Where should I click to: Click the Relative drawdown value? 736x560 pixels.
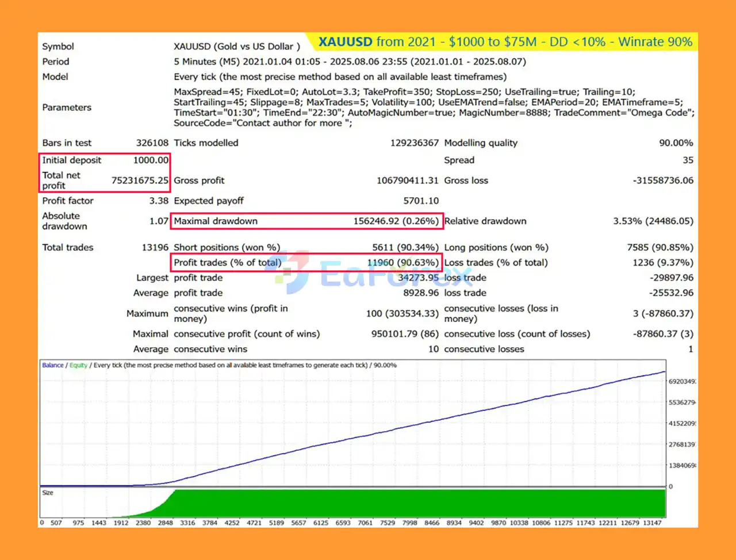[653, 221]
